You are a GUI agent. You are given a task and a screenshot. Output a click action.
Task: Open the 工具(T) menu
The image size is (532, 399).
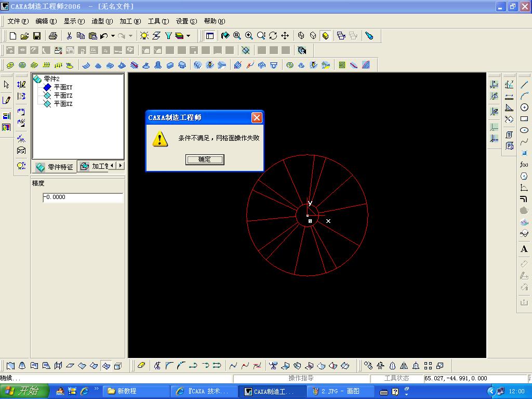158,21
